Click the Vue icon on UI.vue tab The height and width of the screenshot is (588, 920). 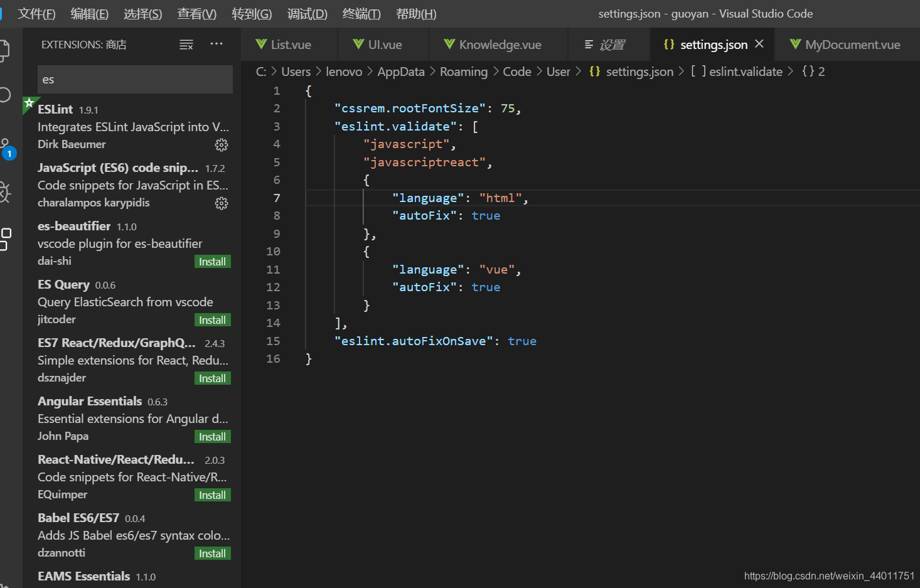tap(358, 44)
